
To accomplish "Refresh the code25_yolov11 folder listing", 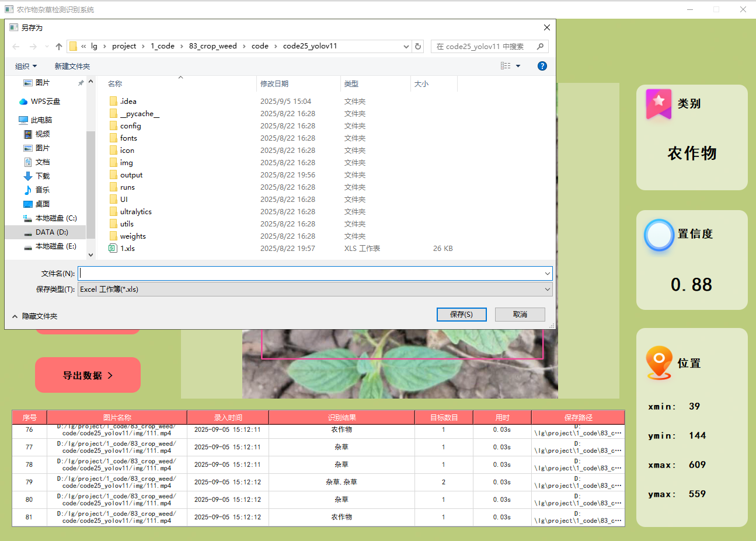I will 418,46.
